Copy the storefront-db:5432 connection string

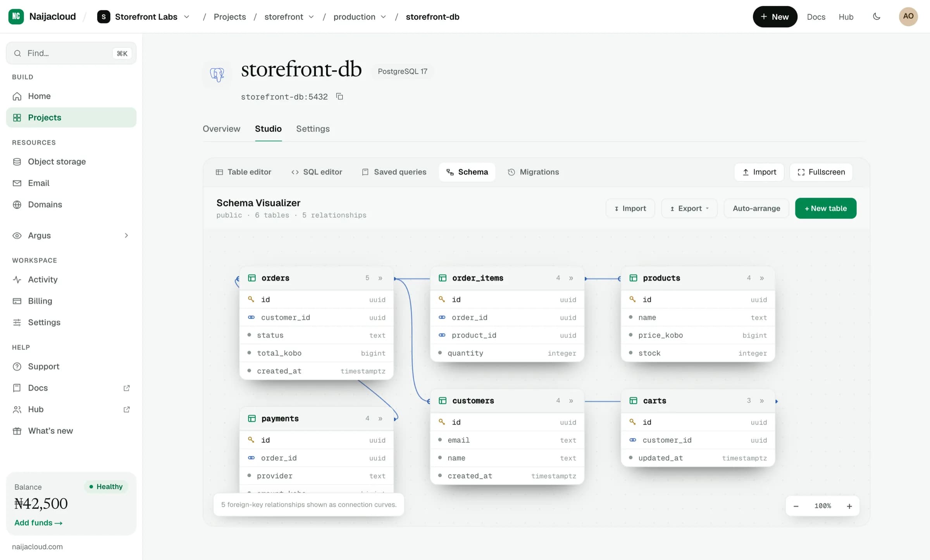tap(339, 96)
